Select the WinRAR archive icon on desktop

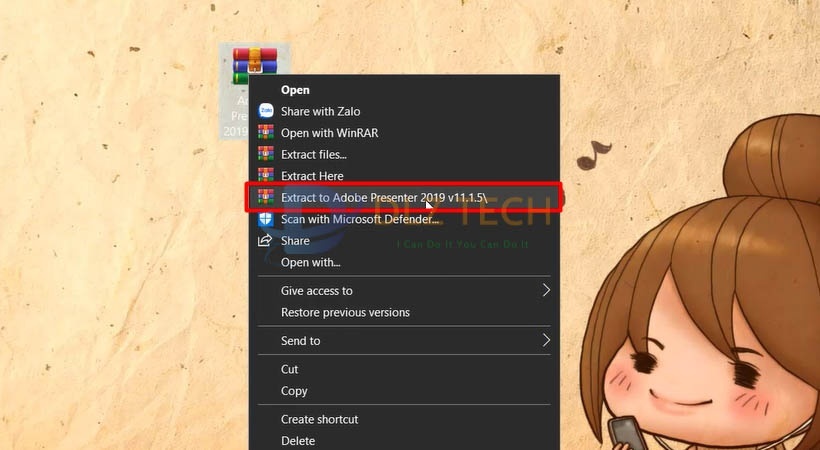click(x=254, y=66)
